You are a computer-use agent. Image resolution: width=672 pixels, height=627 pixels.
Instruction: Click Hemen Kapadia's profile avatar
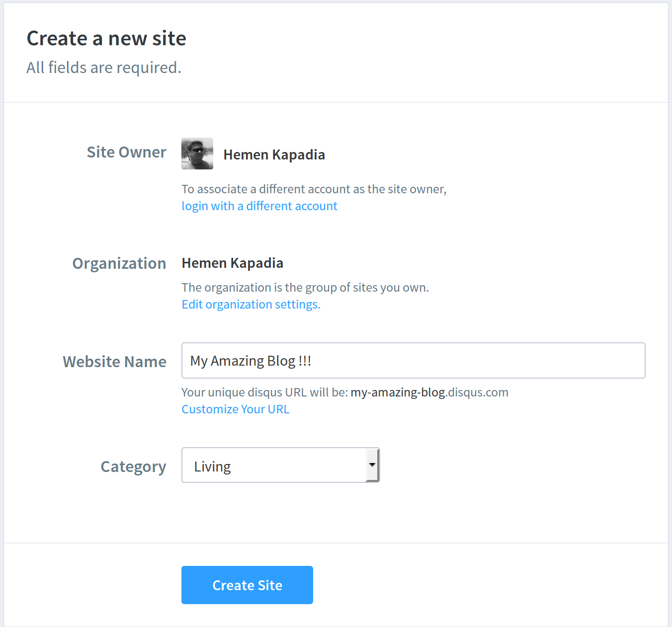pos(197,154)
